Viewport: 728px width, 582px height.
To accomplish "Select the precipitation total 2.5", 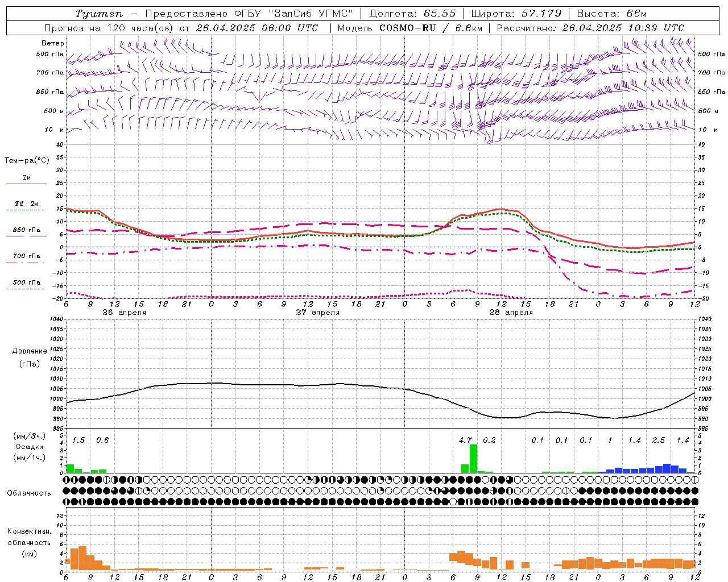I will [659, 440].
